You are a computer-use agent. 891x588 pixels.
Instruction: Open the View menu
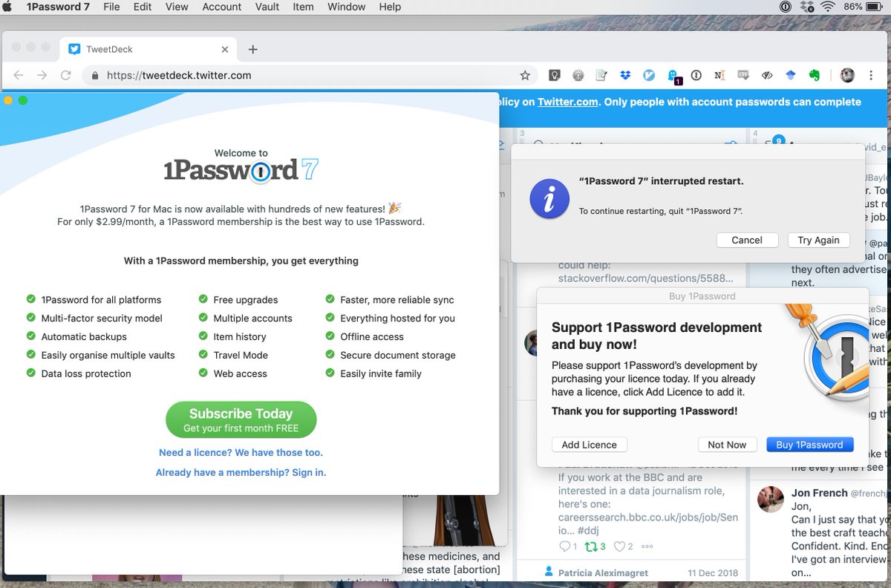click(x=177, y=7)
